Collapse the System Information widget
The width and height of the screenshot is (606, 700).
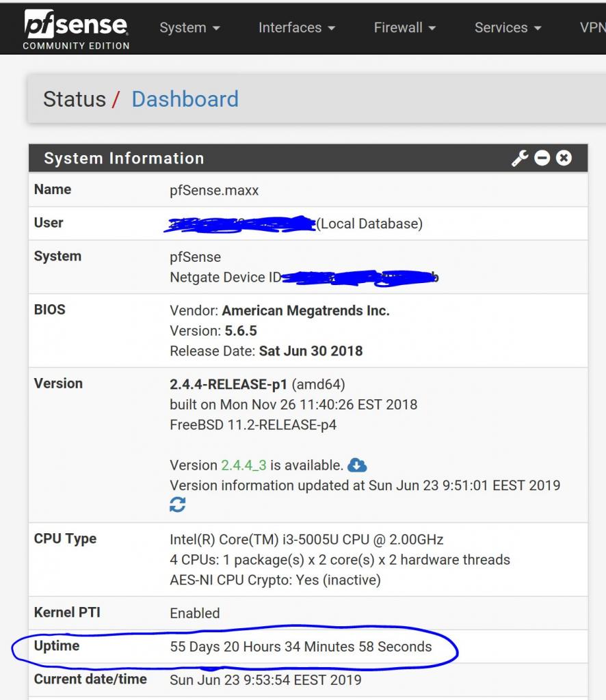(x=542, y=159)
